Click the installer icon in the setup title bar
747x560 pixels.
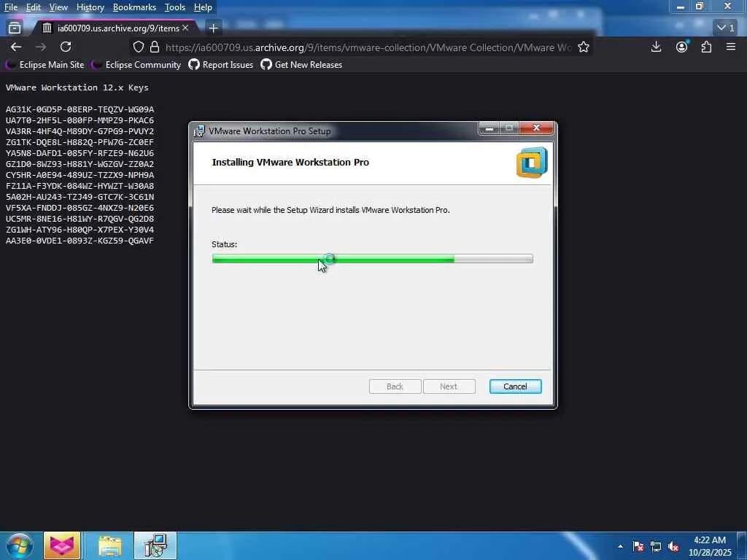point(199,131)
